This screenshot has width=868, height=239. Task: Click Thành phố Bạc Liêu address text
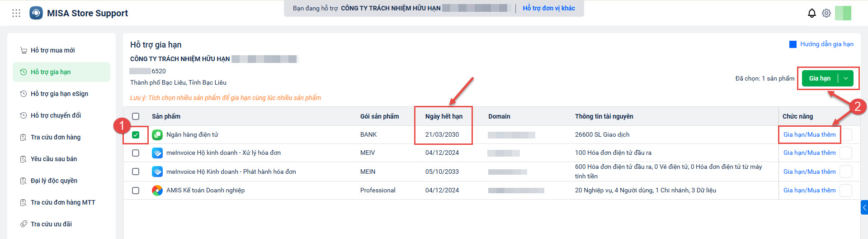pyautogui.click(x=178, y=82)
